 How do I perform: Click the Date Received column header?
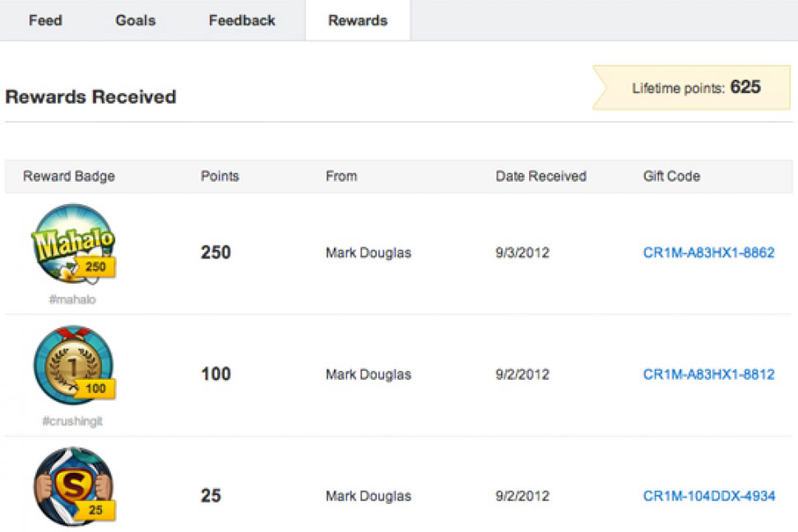(541, 176)
